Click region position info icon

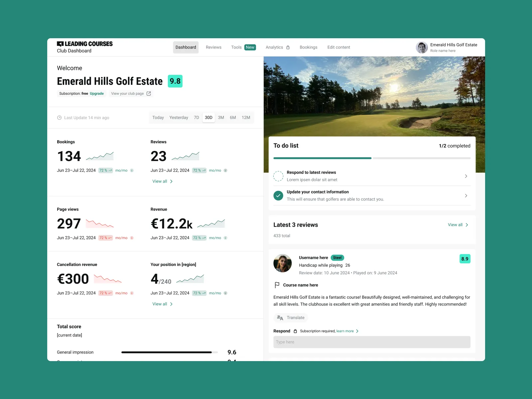coord(225,293)
